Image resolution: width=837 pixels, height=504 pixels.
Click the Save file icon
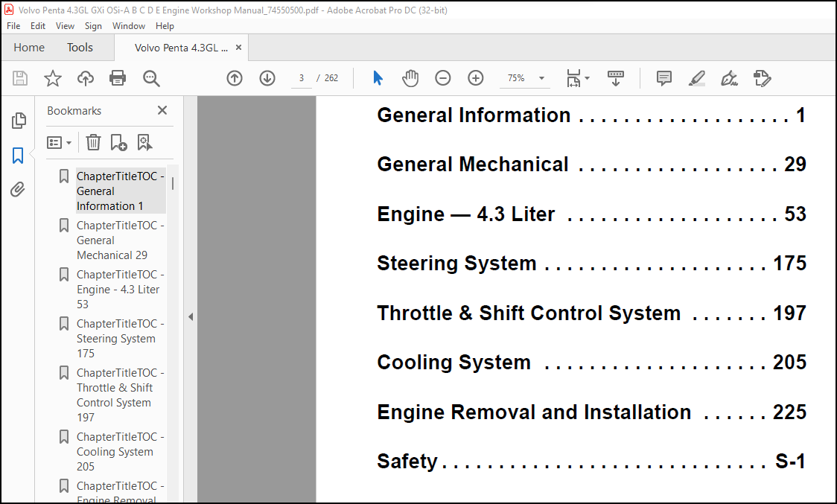[20, 78]
